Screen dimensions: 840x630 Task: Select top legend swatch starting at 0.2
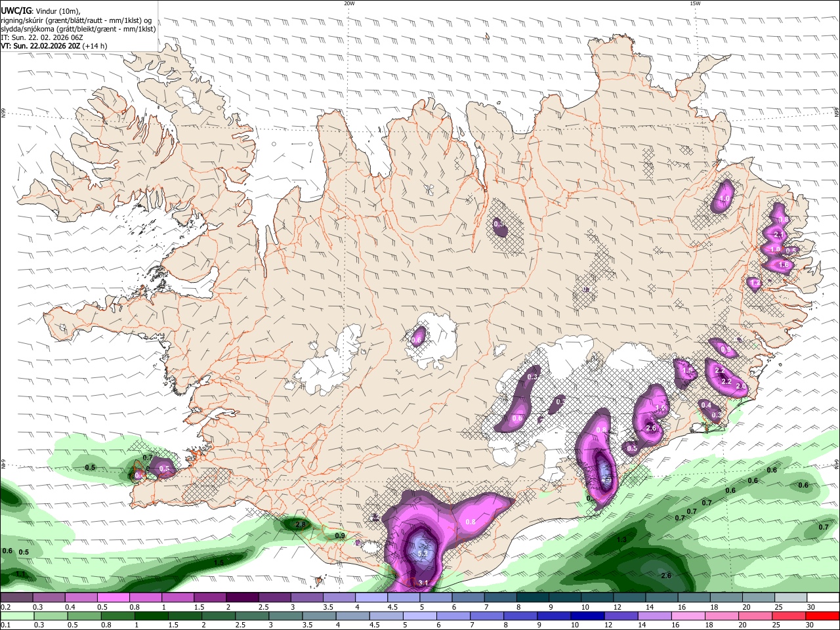point(17,598)
